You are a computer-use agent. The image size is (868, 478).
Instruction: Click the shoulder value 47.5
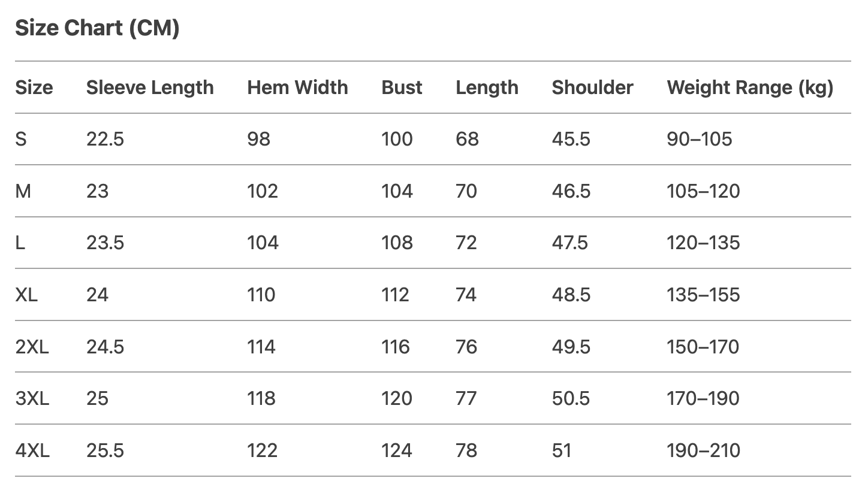571,243
